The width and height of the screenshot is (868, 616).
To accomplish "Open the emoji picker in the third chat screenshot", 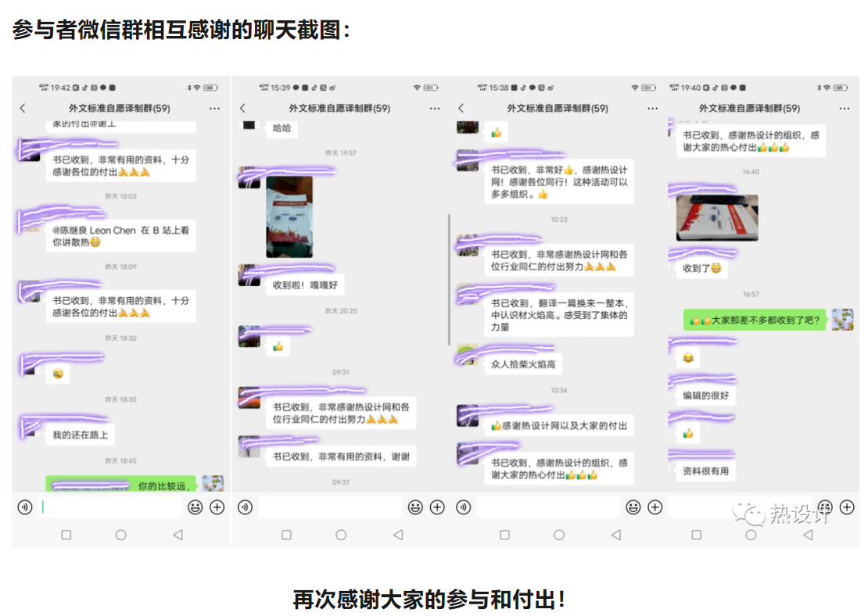I will [633, 507].
